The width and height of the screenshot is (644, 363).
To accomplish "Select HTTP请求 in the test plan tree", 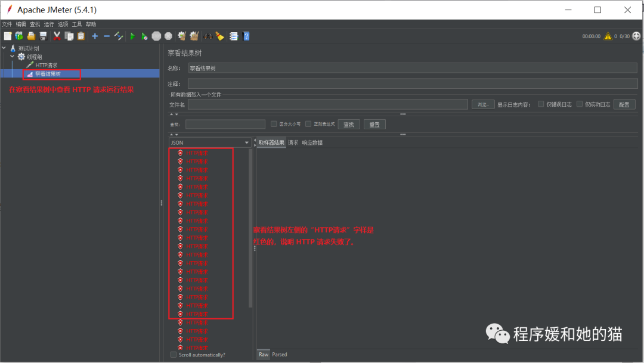I will pyautogui.click(x=46, y=66).
